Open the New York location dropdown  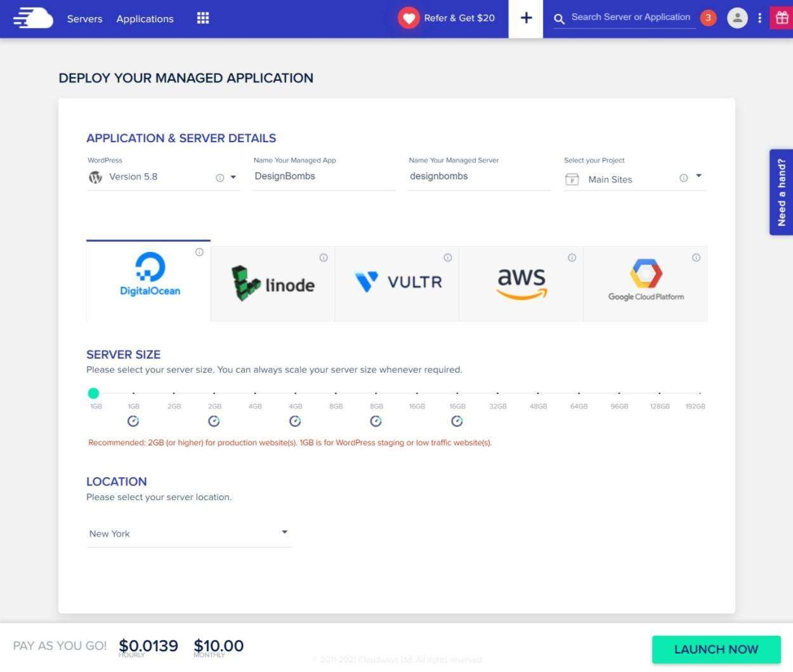pos(284,532)
